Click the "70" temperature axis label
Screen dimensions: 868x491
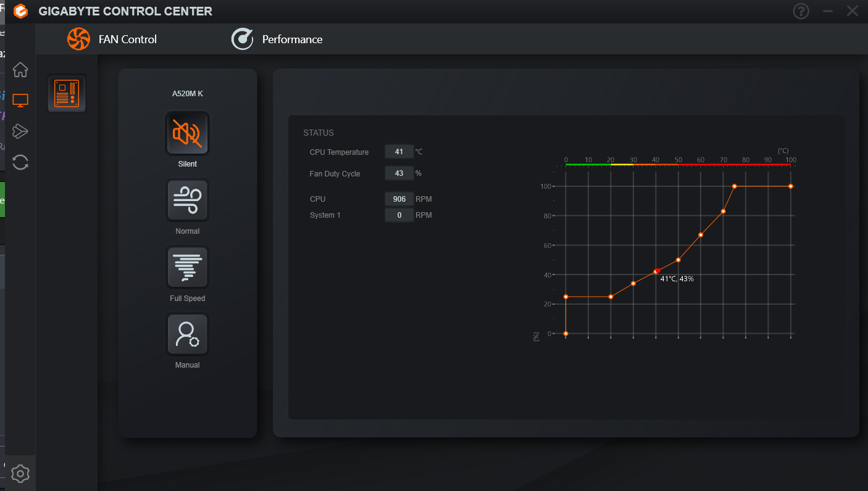(723, 160)
